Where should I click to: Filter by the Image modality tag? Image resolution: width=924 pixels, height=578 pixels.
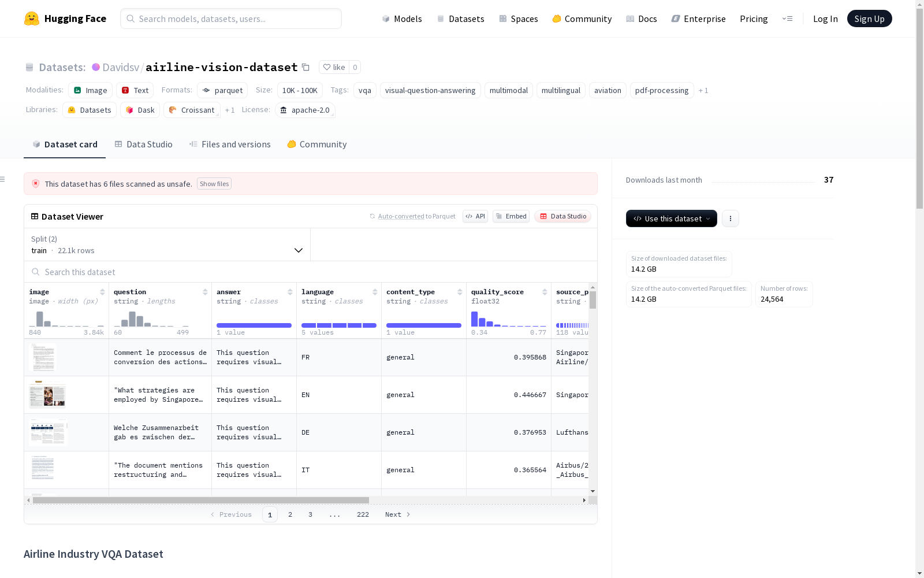(x=91, y=90)
